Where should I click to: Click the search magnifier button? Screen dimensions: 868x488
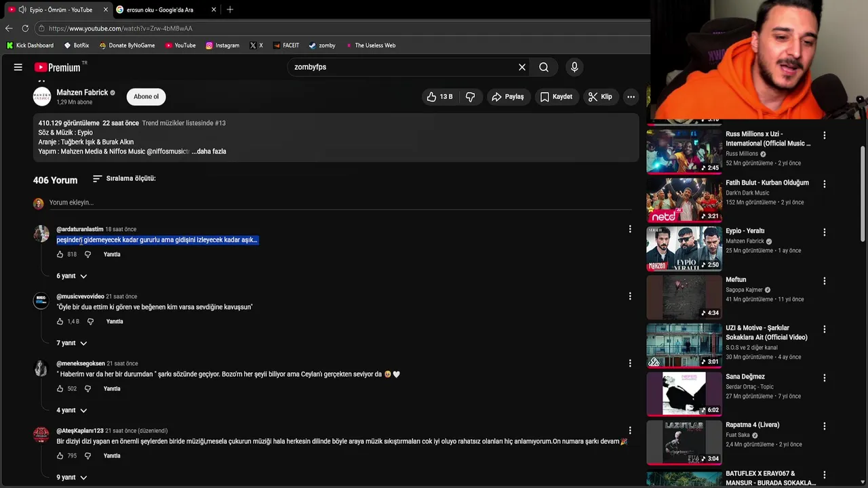(544, 67)
